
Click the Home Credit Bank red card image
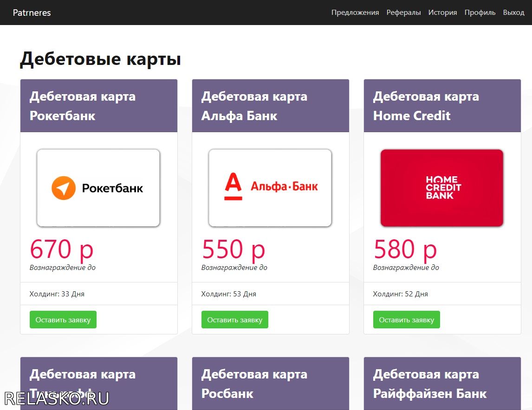(442, 188)
